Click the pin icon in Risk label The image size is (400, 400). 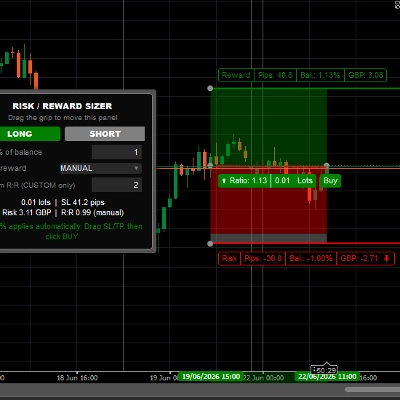click(386, 258)
